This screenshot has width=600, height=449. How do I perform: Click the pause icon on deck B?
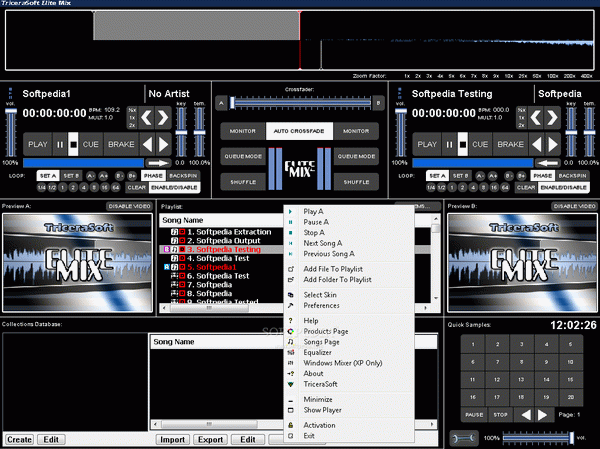pos(449,144)
